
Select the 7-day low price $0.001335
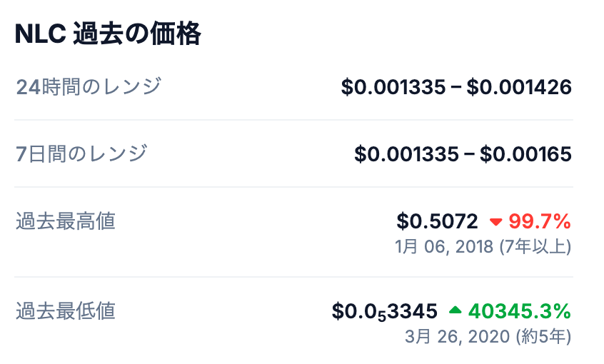407,154
